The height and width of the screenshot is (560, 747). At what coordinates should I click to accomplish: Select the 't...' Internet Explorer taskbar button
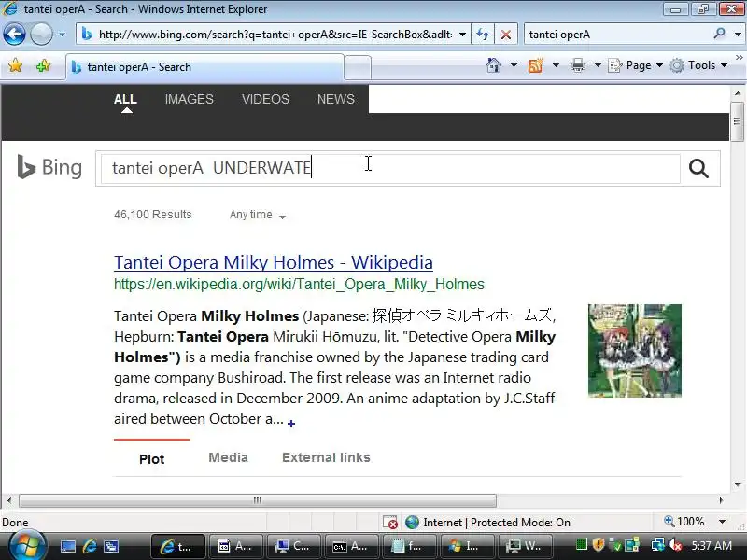point(178,547)
